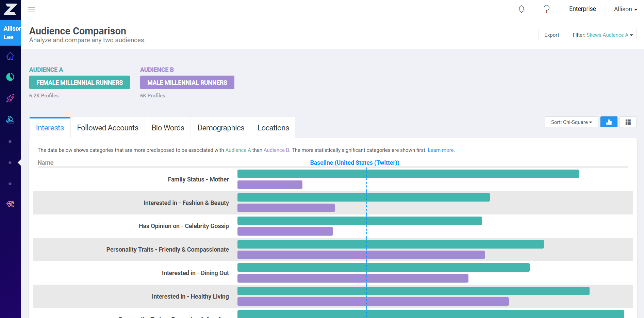Open the Demographics tab
Image resolution: width=644 pixels, height=318 pixels.
[x=221, y=128]
